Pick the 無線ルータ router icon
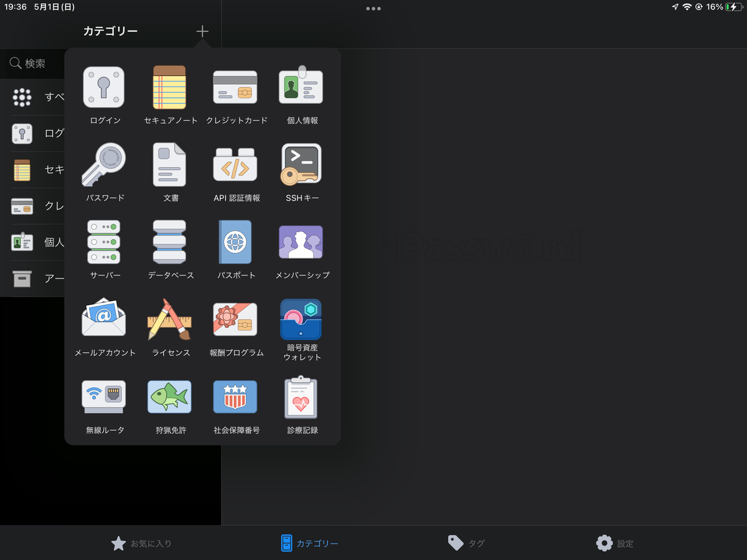The width and height of the screenshot is (747, 560). pos(103,397)
